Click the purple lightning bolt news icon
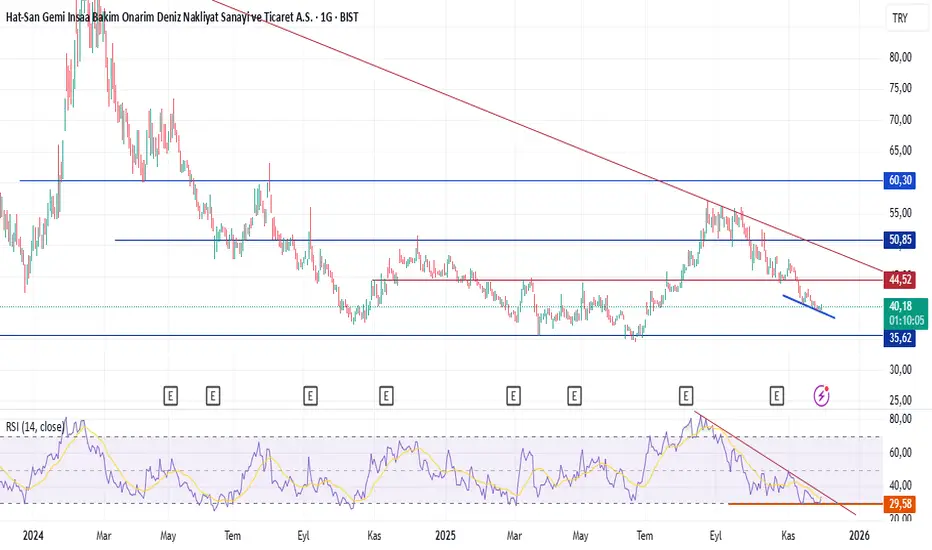 coord(821,395)
